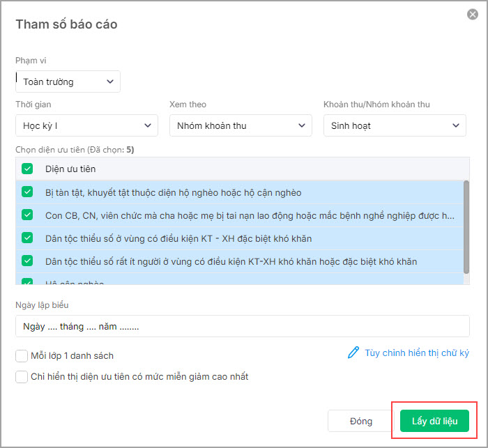This screenshot has width=488, height=448.
Task: Open the Phạm vi dropdown chevron
Action: tap(110, 82)
